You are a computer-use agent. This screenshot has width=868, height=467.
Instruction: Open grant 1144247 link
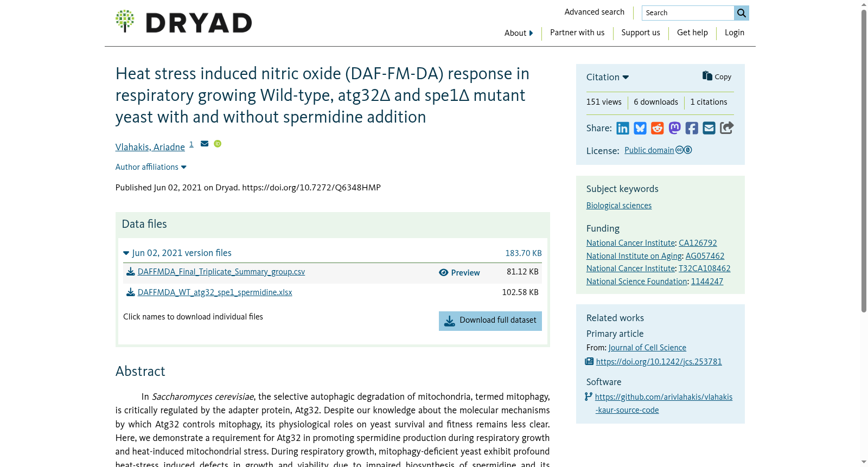coord(707,282)
